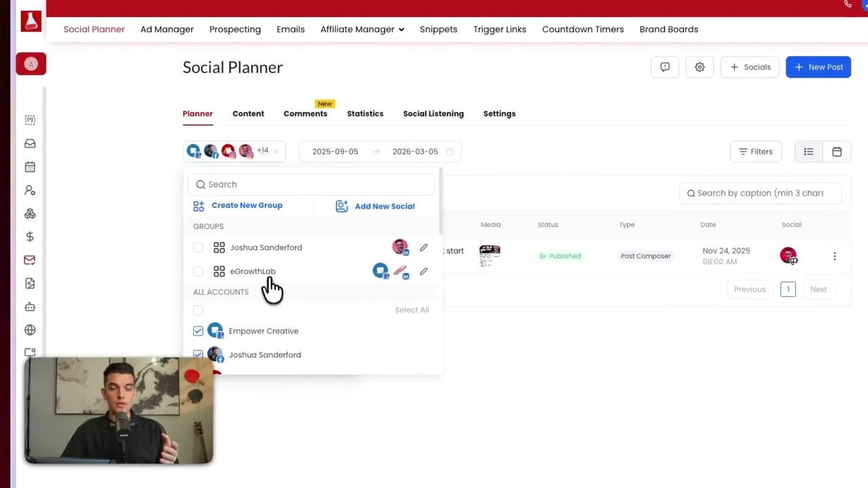Go to the Social Listening tab

tap(433, 114)
